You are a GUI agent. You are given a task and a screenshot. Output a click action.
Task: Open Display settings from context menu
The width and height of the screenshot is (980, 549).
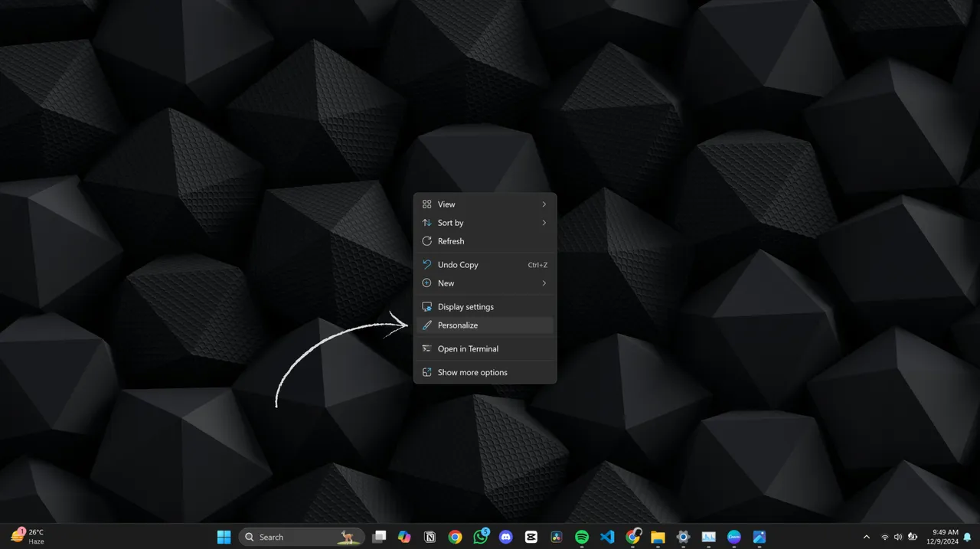pos(485,307)
